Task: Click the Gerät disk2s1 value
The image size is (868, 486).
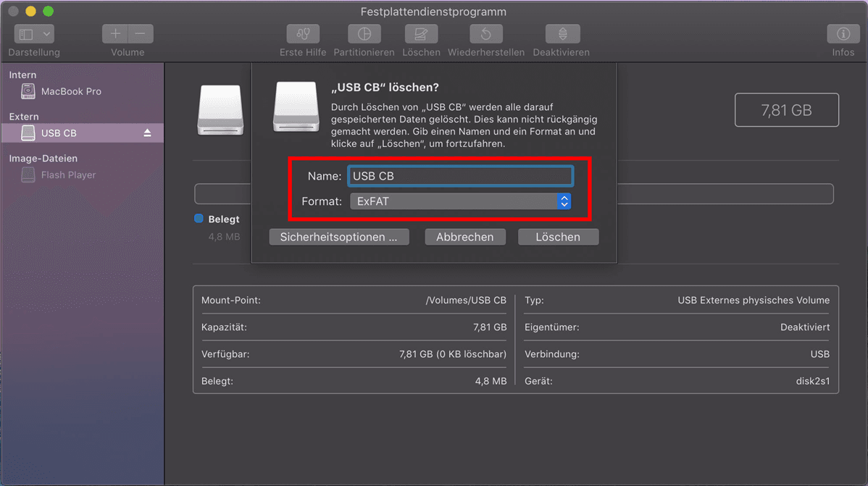Action: pos(813,381)
